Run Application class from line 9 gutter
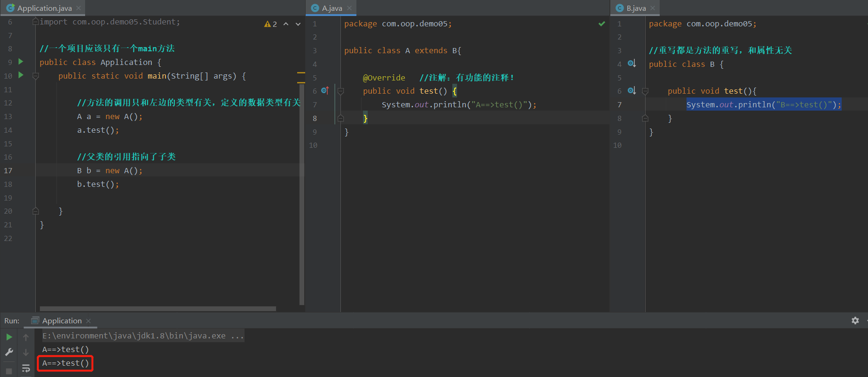 point(21,62)
